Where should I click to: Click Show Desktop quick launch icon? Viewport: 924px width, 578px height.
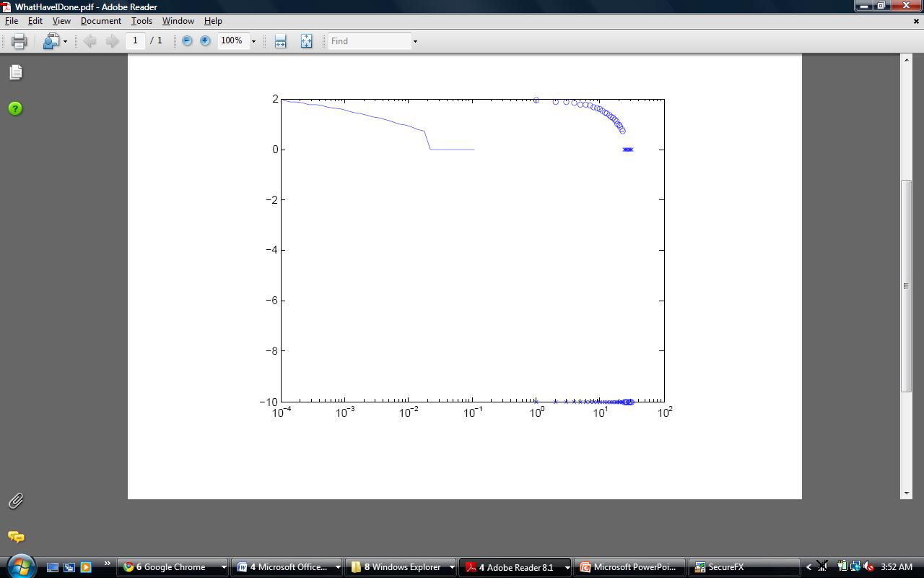click(x=52, y=567)
